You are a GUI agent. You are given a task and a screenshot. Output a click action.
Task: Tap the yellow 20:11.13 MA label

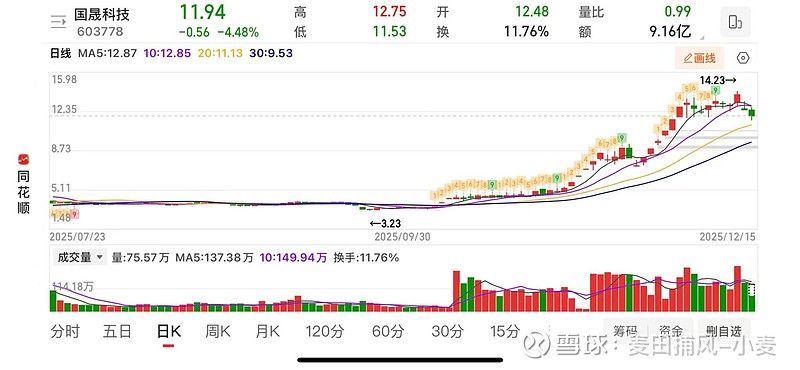220,53
